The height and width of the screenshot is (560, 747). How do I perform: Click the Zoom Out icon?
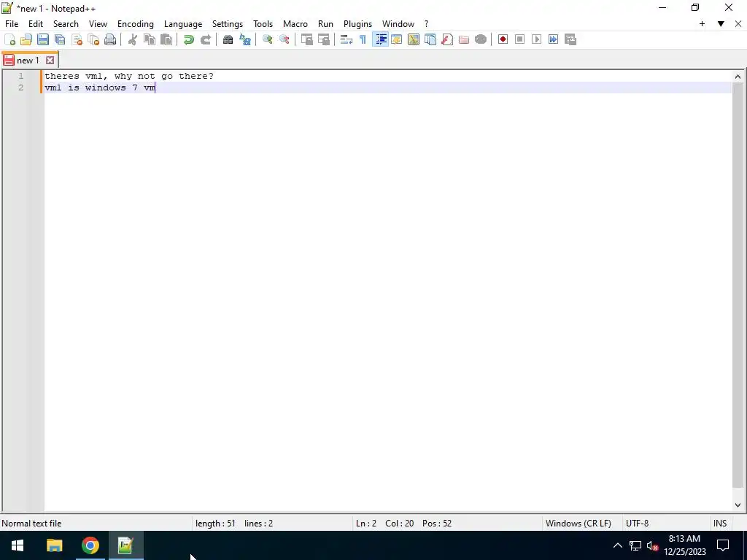point(284,39)
